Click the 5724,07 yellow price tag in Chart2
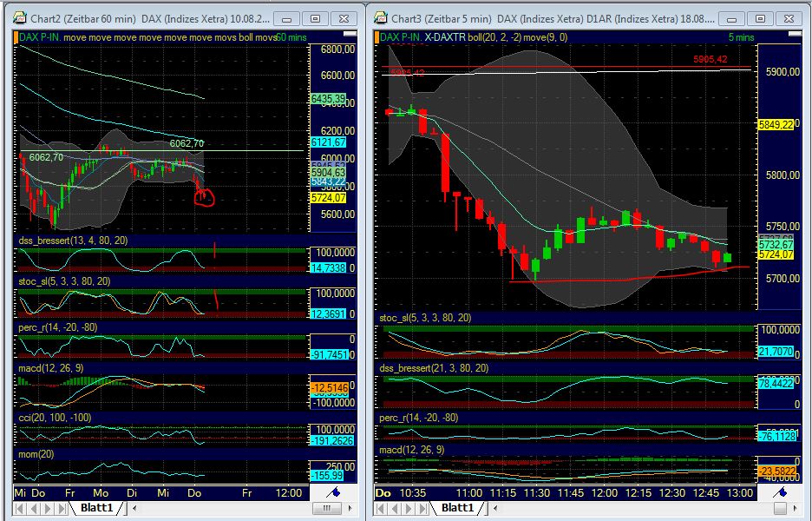Image resolution: width=812 pixels, height=521 pixels. [x=328, y=197]
